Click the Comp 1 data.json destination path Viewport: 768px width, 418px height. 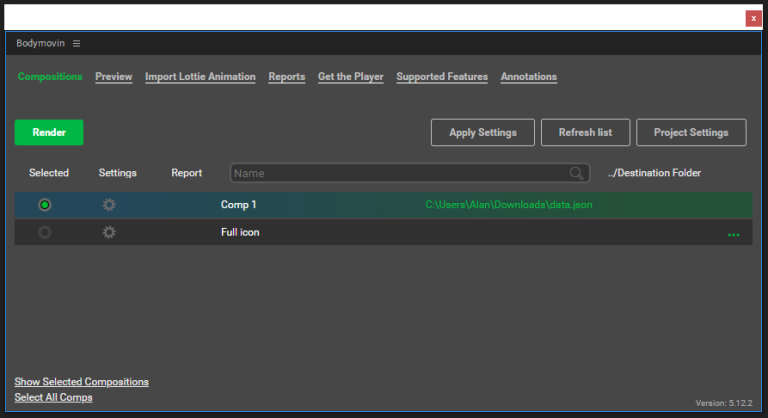point(508,205)
